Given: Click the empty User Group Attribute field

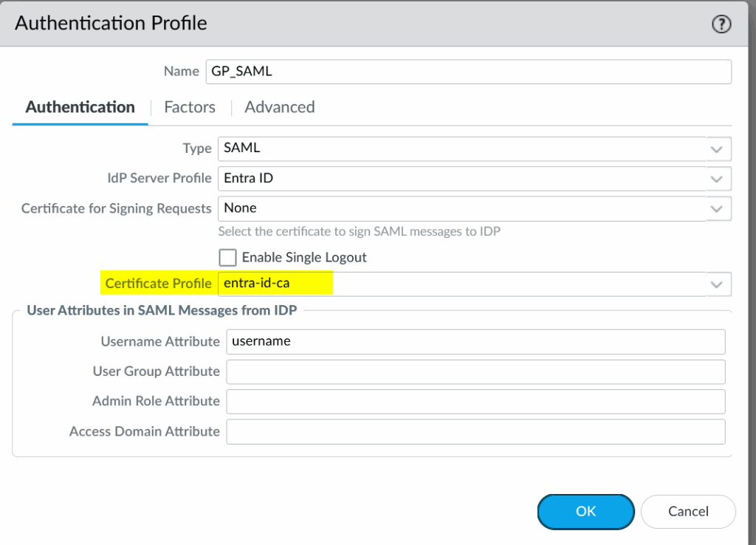Looking at the screenshot, I should pos(475,371).
